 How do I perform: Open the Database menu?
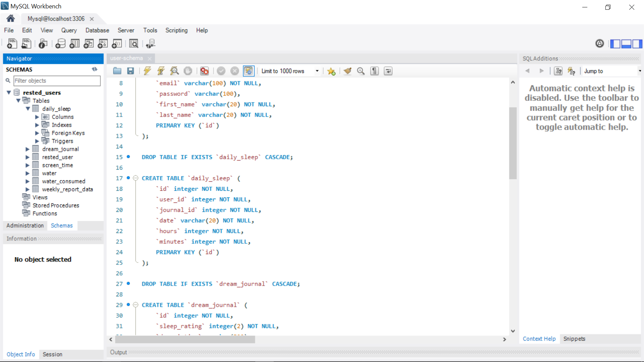click(x=97, y=30)
